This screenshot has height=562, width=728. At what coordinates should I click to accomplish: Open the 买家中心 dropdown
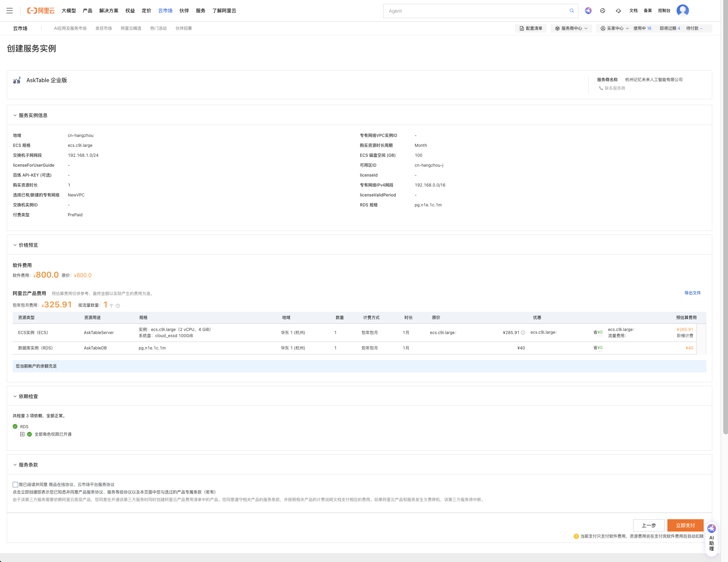click(x=615, y=28)
